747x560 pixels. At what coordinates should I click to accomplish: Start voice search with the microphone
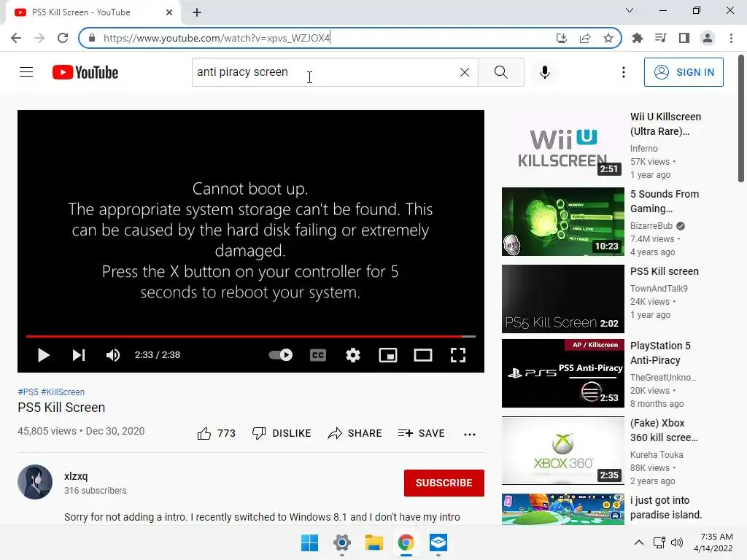click(544, 72)
